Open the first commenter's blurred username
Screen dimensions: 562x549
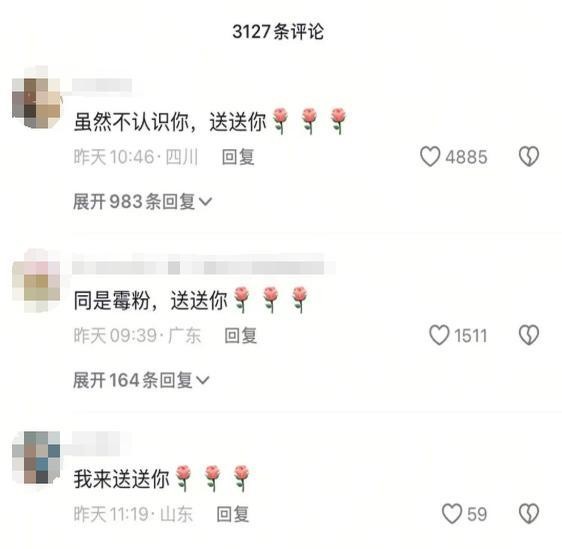point(102,86)
